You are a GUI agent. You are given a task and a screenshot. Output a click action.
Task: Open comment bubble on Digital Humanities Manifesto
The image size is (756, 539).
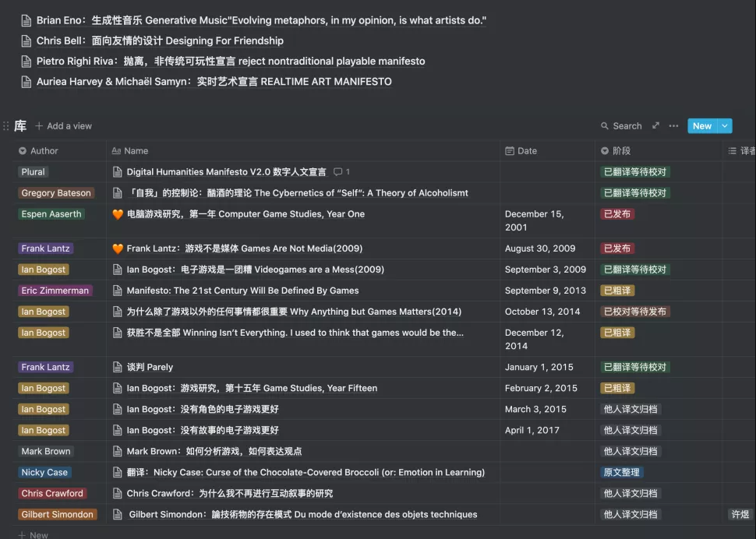click(x=341, y=172)
